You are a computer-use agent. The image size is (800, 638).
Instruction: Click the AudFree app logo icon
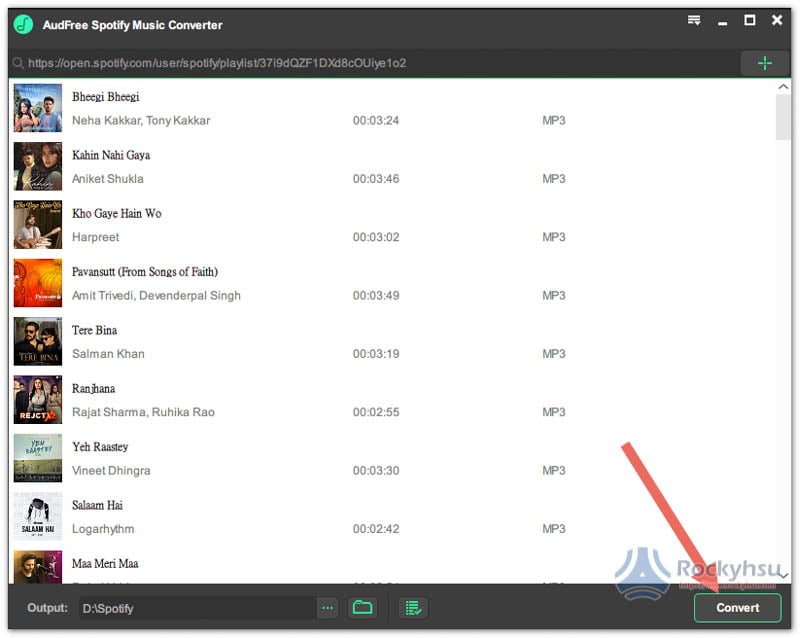tap(23, 24)
